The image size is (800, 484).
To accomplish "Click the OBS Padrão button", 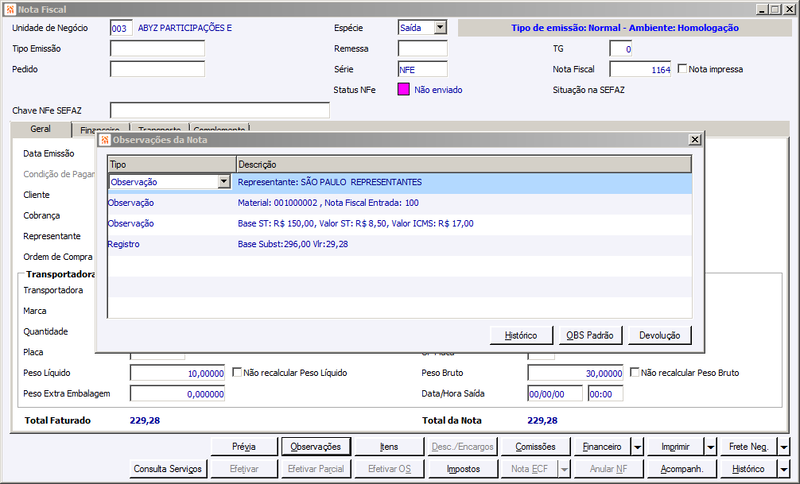I will 590,335.
